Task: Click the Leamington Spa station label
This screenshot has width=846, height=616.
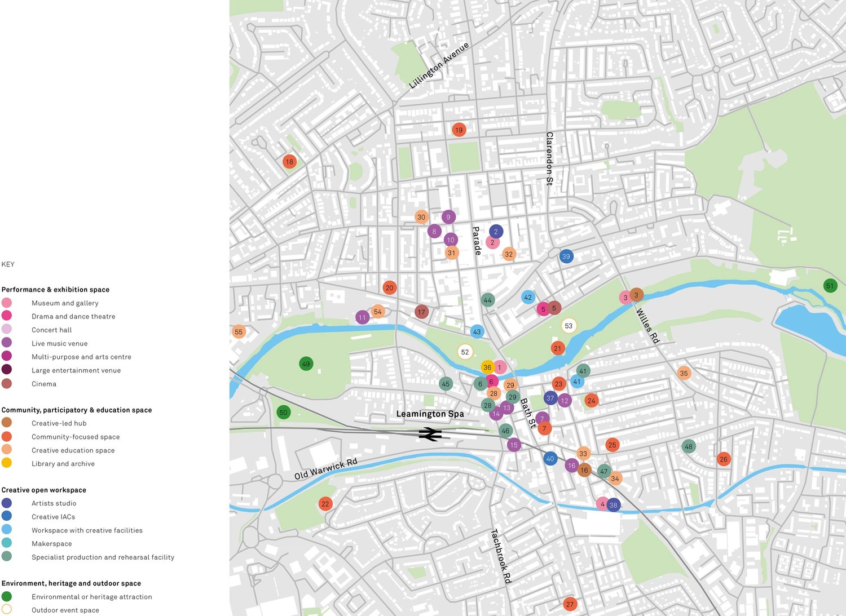Action: 430,414
